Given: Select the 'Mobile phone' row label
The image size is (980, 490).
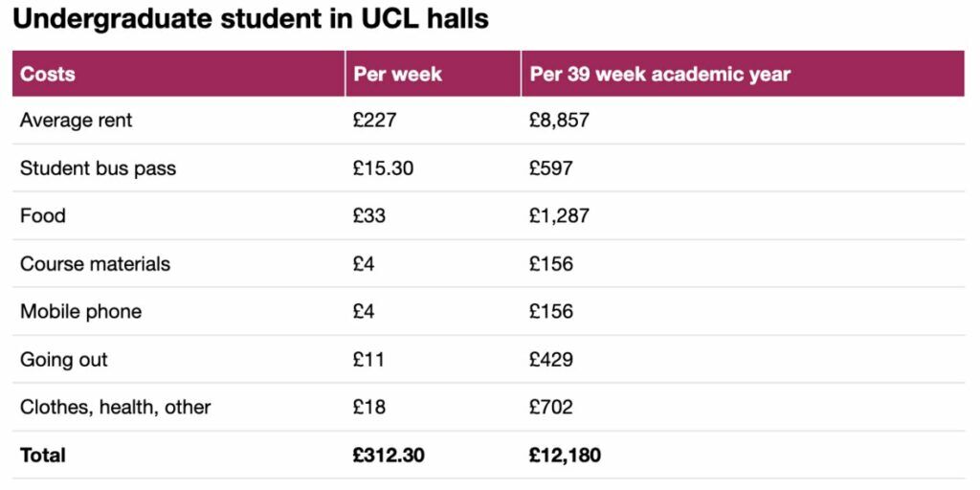Looking at the screenshot, I should [80, 311].
